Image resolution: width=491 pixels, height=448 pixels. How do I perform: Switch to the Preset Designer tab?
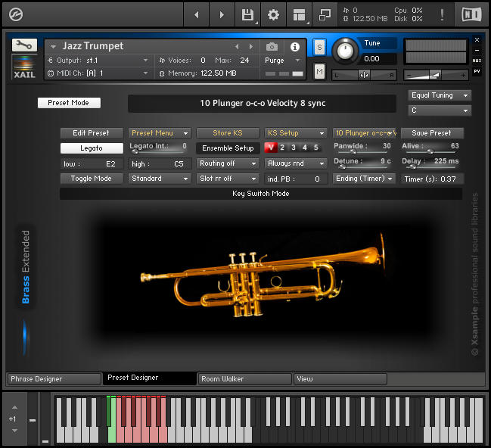coord(150,378)
